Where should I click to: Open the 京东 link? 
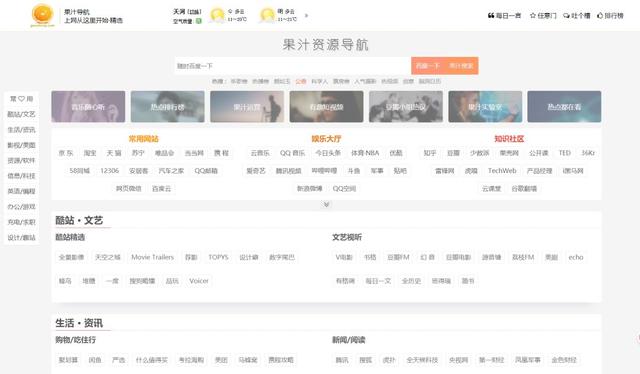pyautogui.click(x=66, y=153)
